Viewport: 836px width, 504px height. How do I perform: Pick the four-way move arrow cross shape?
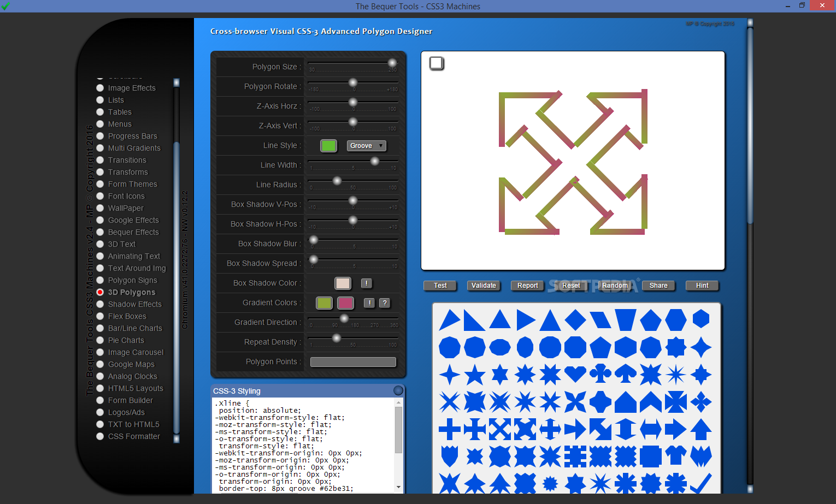click(x=550, y=429)
